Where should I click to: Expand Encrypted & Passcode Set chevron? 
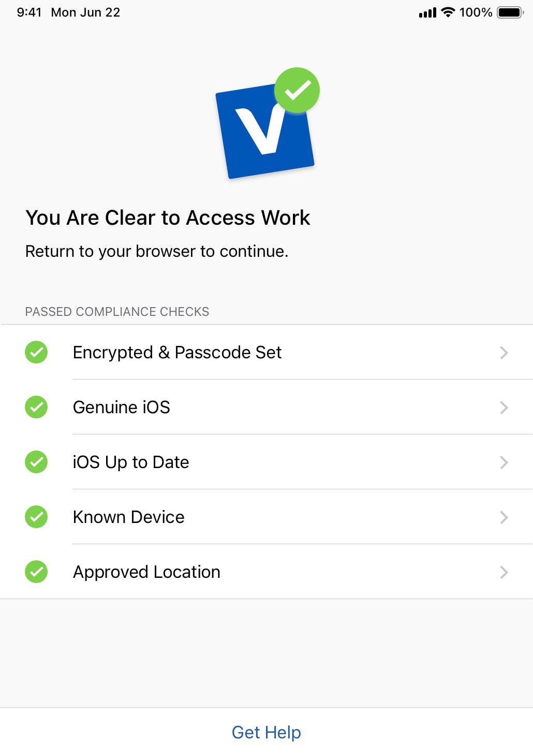(504, 353)
